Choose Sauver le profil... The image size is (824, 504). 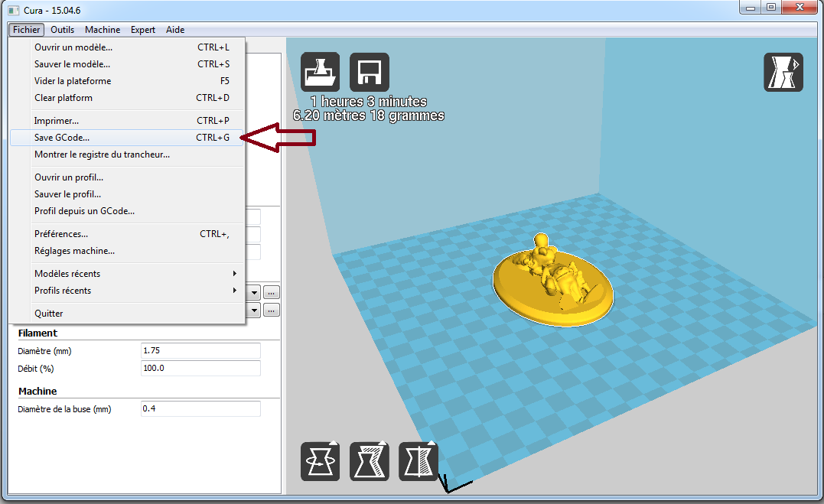(127, 194)
